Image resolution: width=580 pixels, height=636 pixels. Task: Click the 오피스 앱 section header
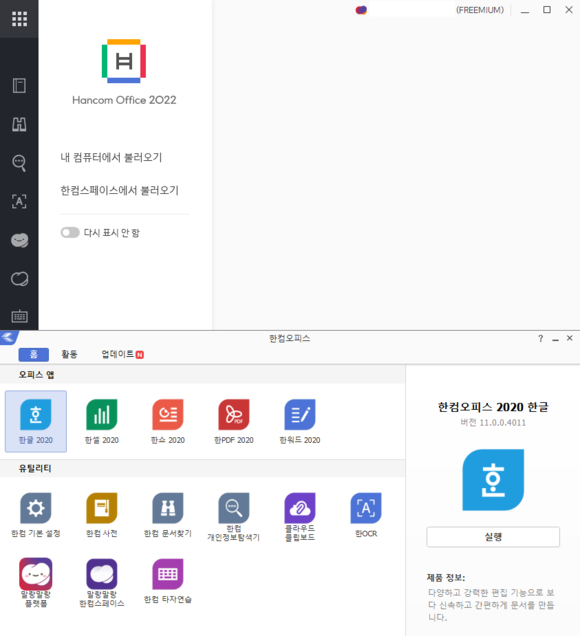click(37, 375)
